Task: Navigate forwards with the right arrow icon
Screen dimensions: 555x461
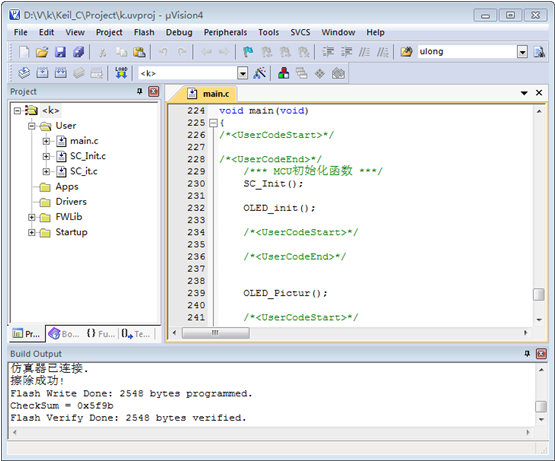Action: coord(224,52)
